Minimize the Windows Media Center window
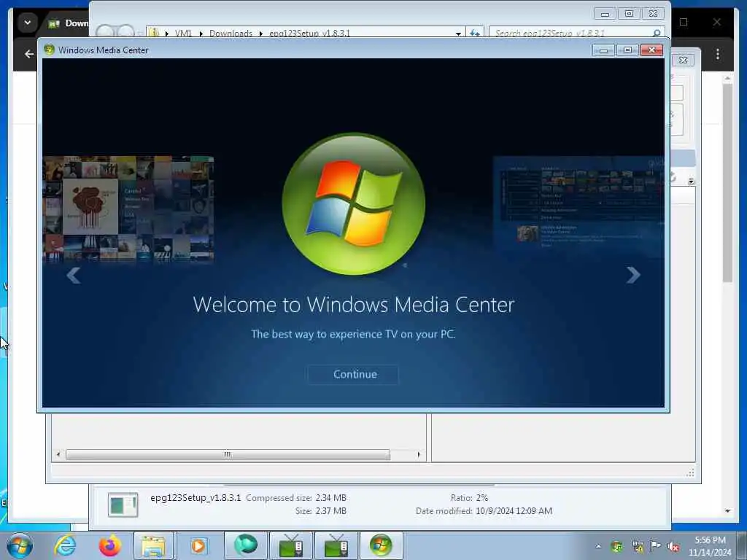Screen dimensions: 747x560 coord(603,50)
